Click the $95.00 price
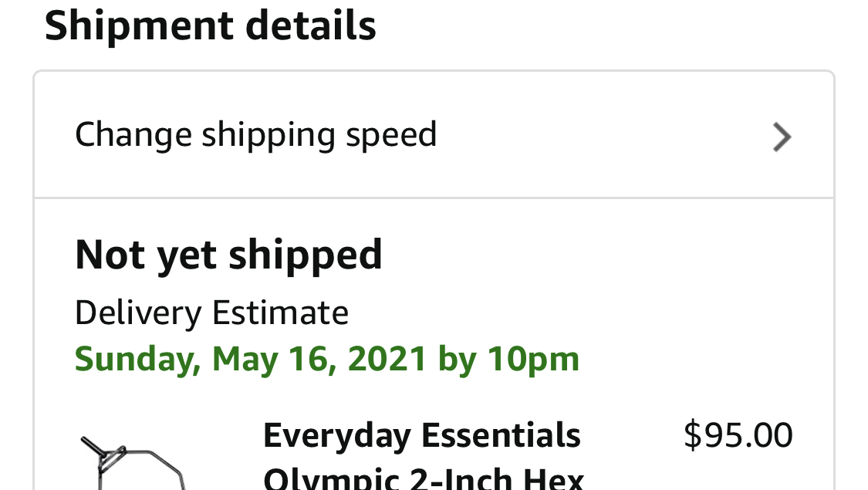Screen dimensions: 868x490 tap(738, 435)
